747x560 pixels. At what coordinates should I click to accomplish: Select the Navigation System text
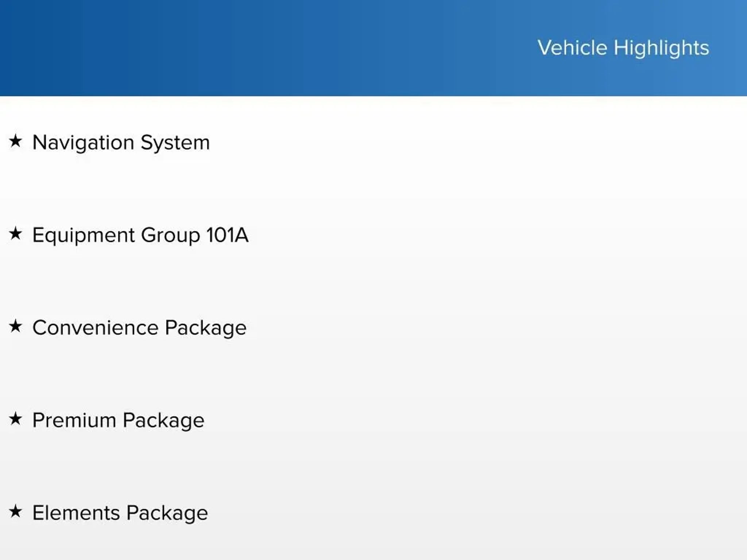[x=121, y=142]
